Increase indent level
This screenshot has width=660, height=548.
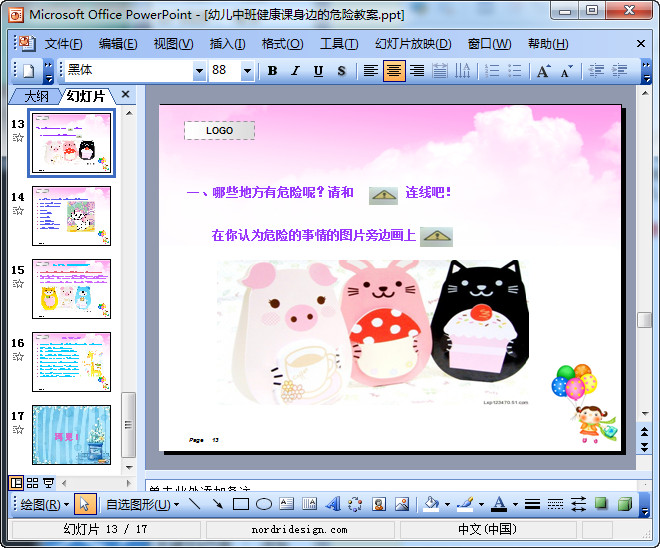pos(619,71)
